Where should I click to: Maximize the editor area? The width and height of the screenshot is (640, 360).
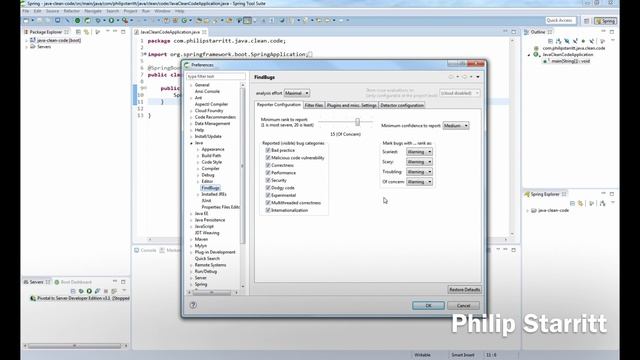click(x=513, y=32)
